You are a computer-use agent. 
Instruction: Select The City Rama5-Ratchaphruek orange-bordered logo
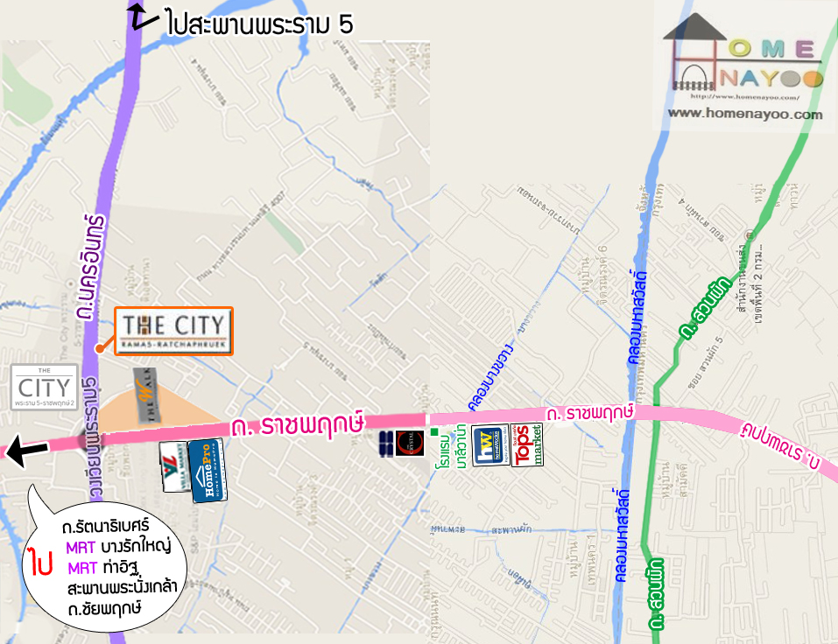tap(173, 331)
